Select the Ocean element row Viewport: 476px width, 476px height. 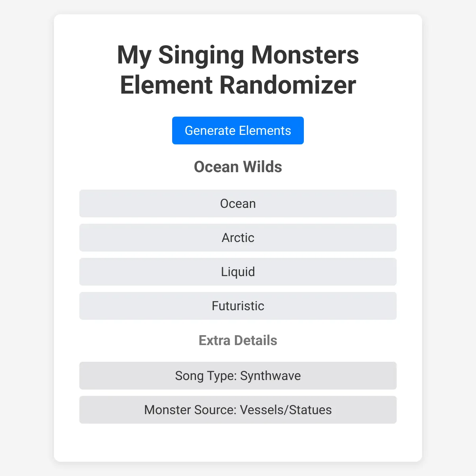(238, 203)
